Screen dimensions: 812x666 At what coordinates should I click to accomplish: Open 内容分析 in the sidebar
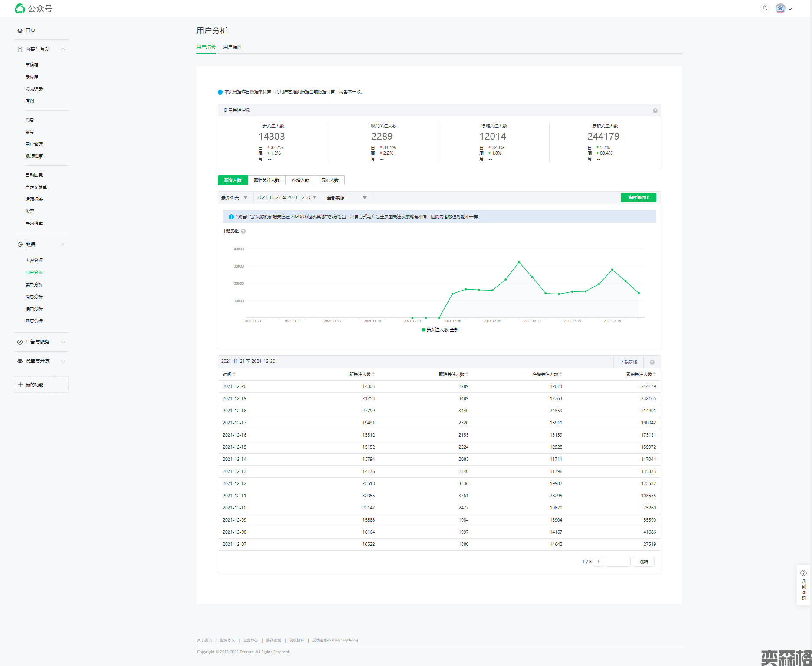coord(34,261)
